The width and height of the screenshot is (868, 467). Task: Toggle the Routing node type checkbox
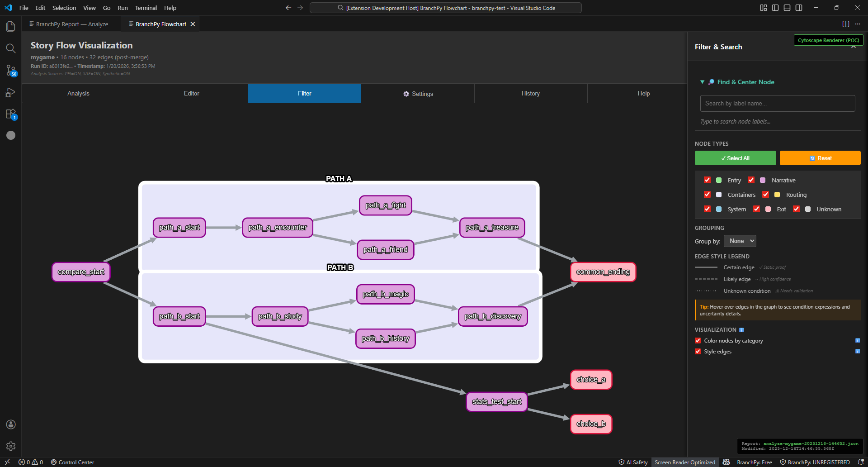point(765,195)
